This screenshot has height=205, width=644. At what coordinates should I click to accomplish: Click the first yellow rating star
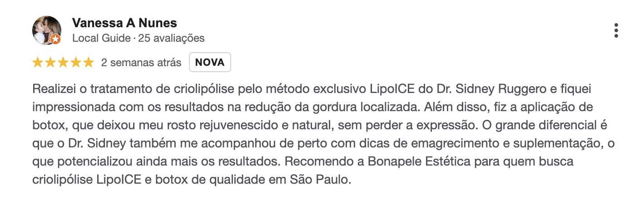(x=38, y=63)
